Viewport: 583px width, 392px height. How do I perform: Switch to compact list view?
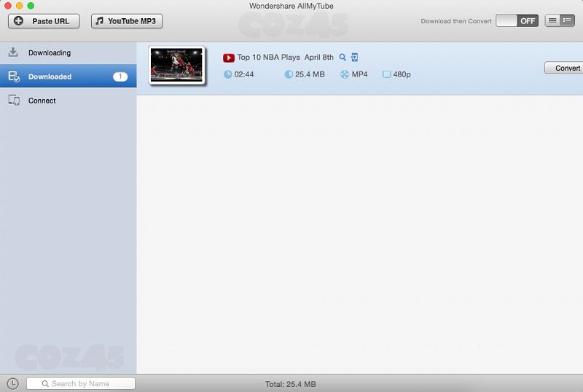click(552, 21)
